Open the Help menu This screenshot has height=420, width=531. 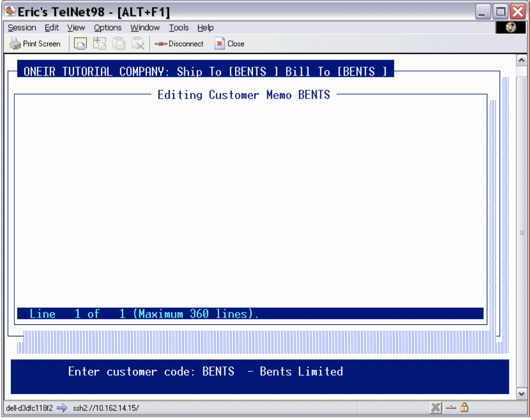[x=205, y=28]
